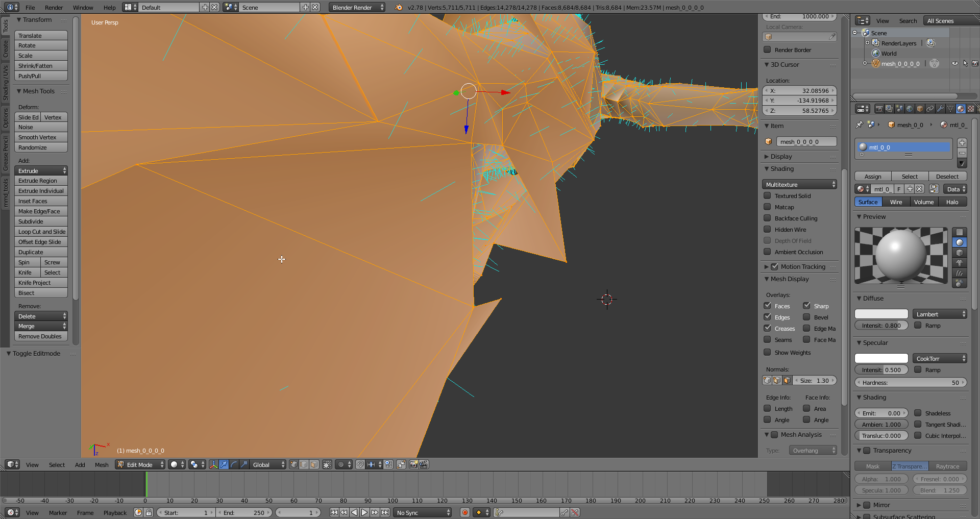Enable the Backface Culling checkbox
This screenshot has height=519, width=980.
point(767,218)
